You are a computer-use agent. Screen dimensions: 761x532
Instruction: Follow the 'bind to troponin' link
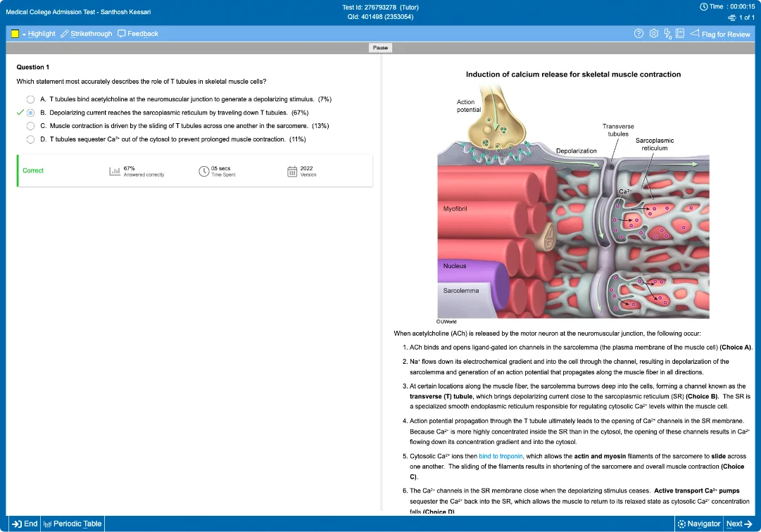click(501, 456)
